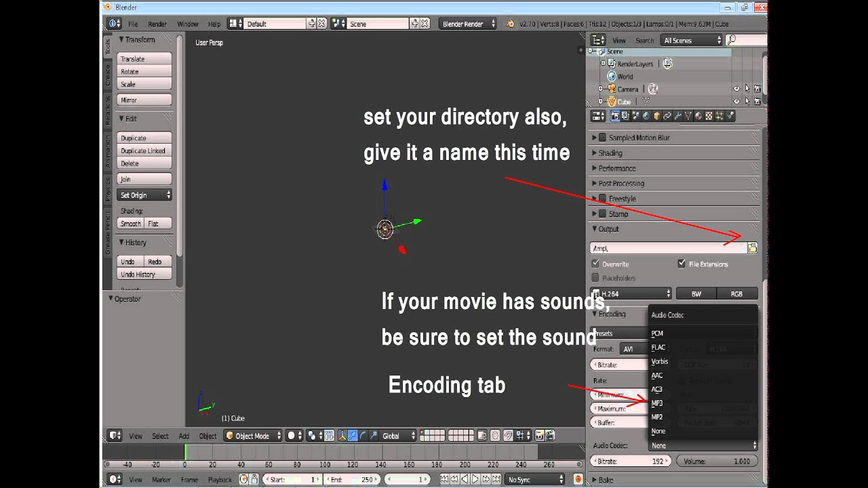Open the Particles properties icon
Screen dimensions: 868x488
pos(719,116)
